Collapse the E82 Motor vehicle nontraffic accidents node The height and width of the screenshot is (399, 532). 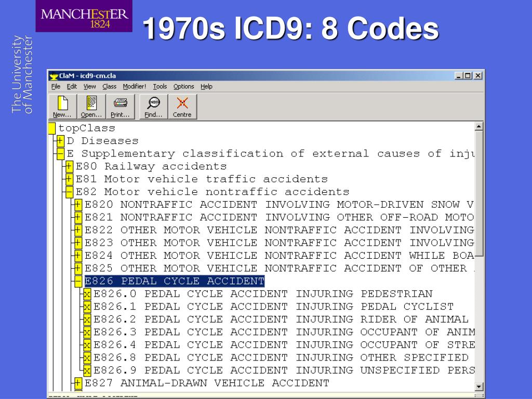(x=69, y=192)
